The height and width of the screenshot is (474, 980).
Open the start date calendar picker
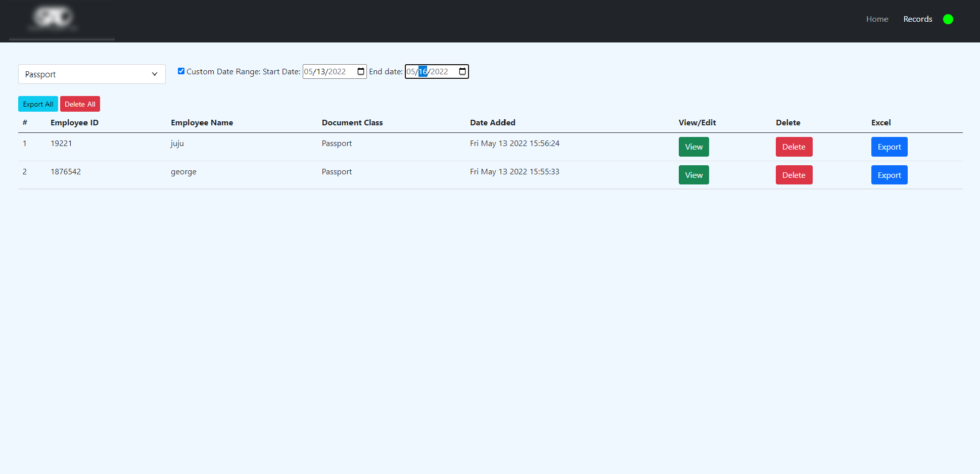[x=360, y=71]
